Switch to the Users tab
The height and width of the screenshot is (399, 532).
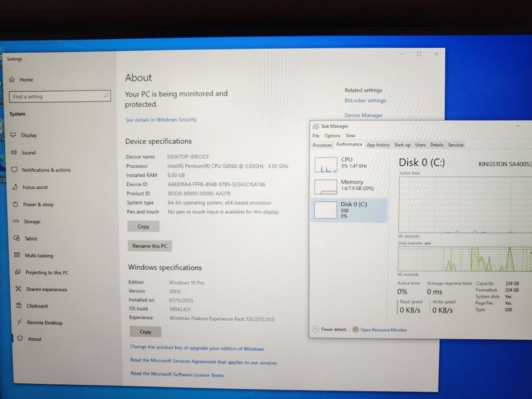pyautogui.click(x=420, y=145)
